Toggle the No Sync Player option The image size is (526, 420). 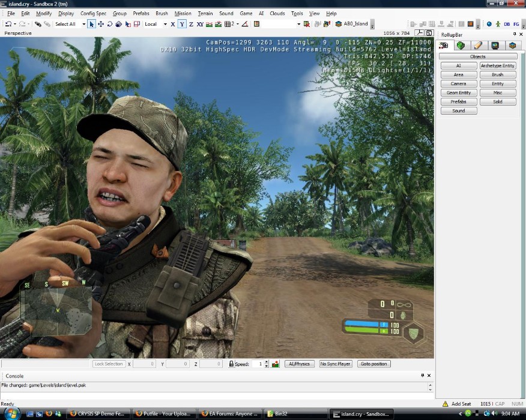pos(336,364)
